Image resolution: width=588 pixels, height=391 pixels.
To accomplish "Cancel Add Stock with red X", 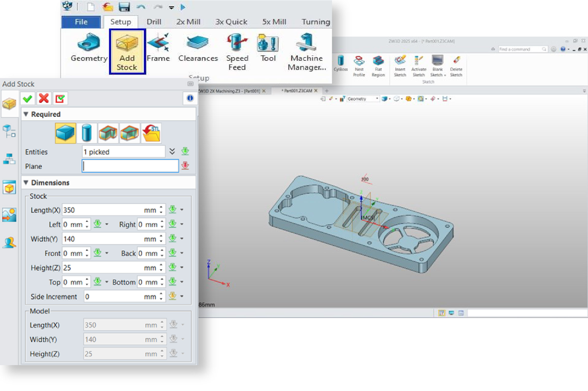I will (44, 99).
